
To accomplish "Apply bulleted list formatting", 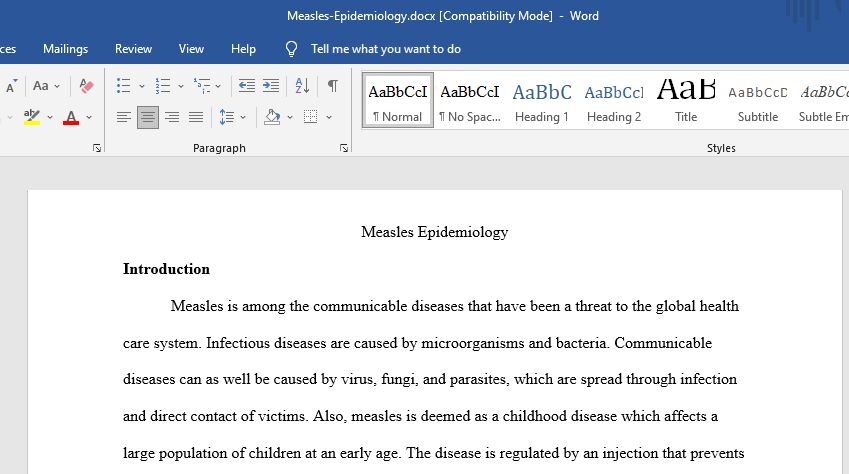I will pos(123,86).
